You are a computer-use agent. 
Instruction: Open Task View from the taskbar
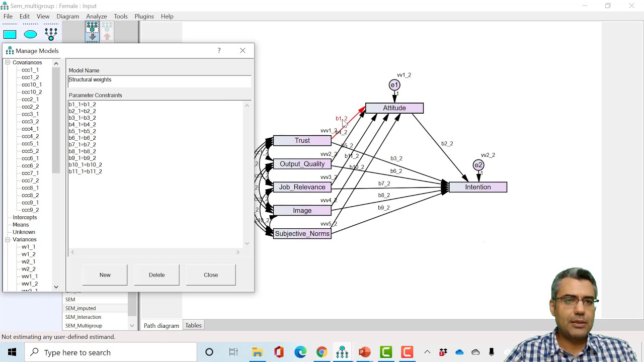pyautogui.click(x=233, y=352)
